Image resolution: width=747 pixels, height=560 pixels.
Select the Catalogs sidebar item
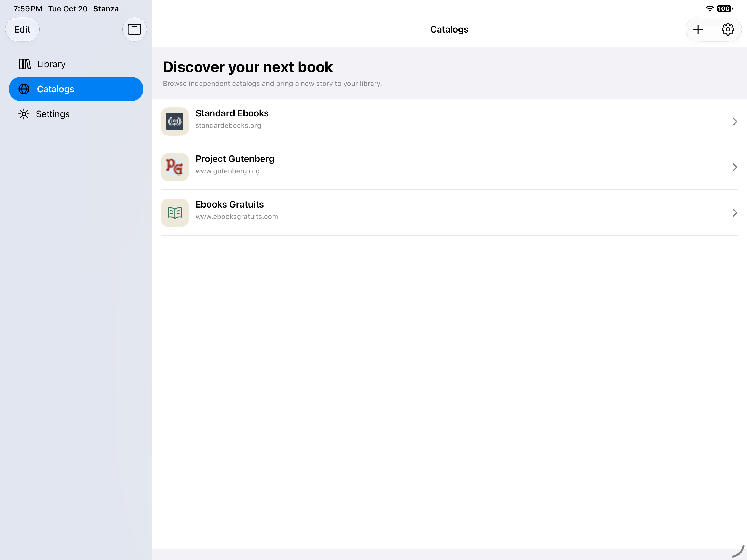76,89
